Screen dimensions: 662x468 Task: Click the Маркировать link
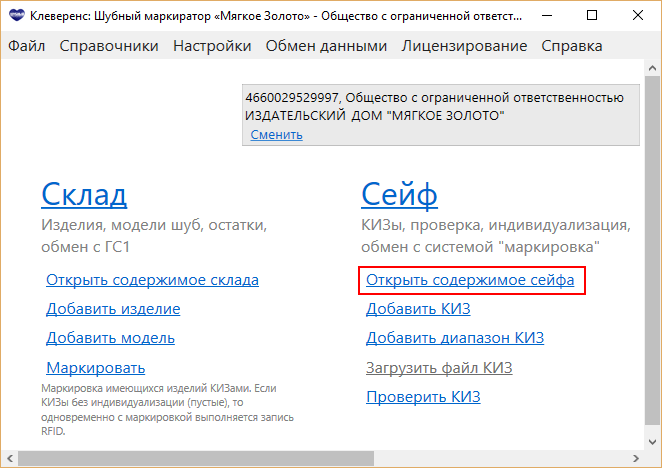click(95, 367)
